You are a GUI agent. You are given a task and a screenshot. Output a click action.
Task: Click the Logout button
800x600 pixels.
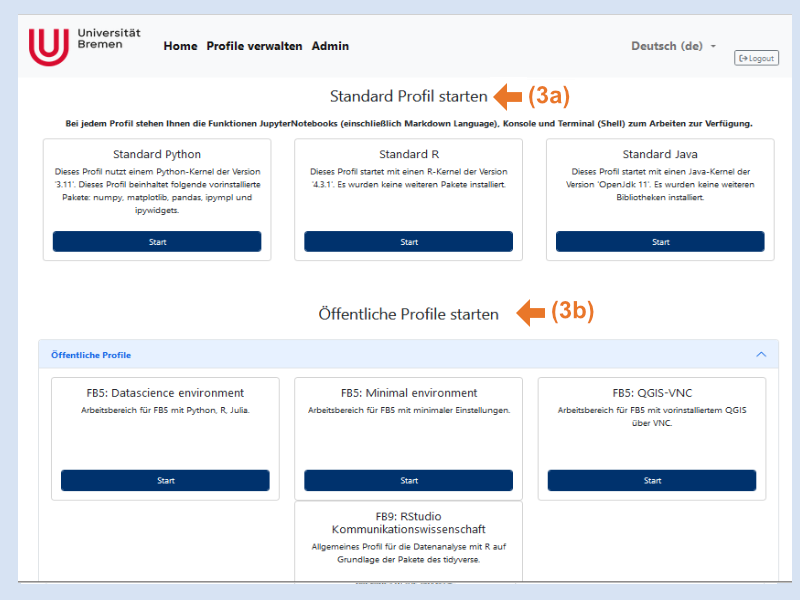click(756, 58)
